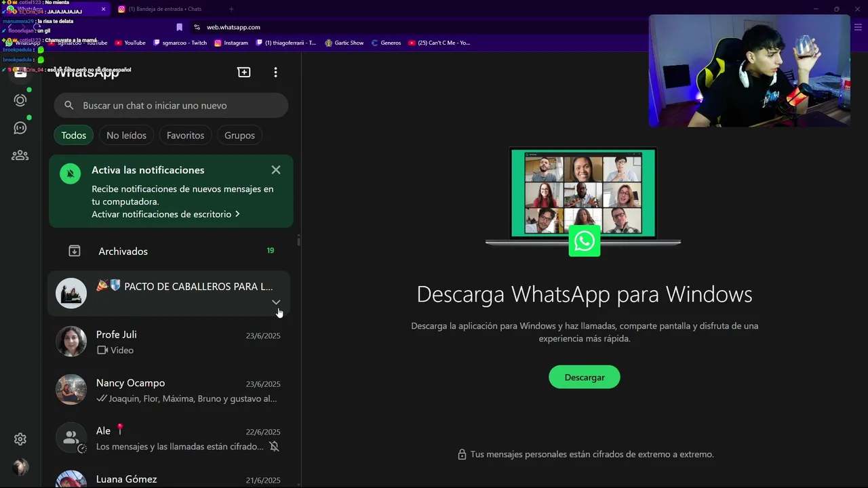The image size is (868, 488).
Task: Open the Status tab in sidebar
Action: point(20,100)
